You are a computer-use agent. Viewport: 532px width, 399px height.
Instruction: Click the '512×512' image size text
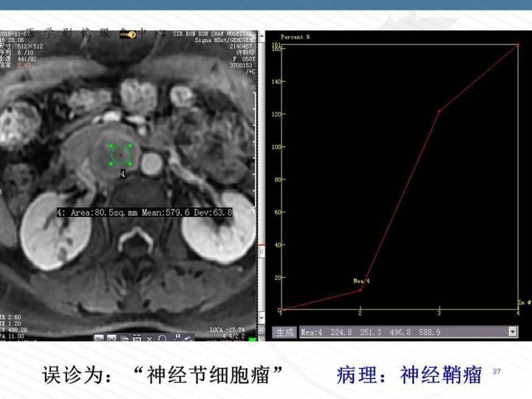click(x=30, y=47)
